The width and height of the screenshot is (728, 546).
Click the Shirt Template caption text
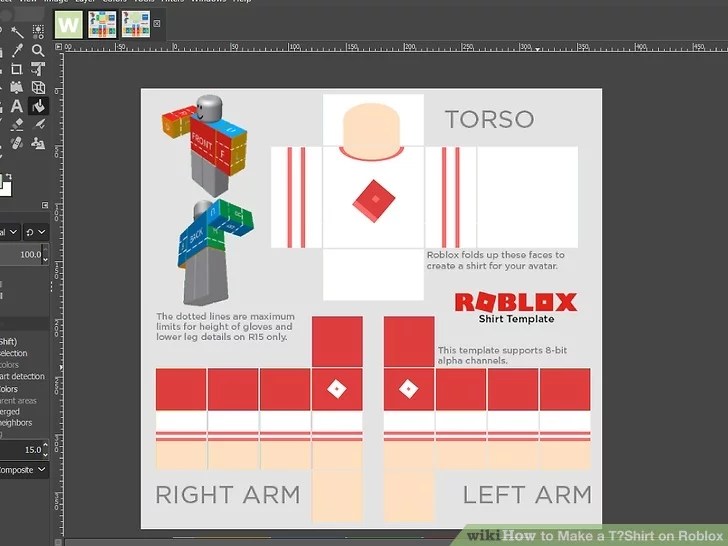[x=516, y=319]
